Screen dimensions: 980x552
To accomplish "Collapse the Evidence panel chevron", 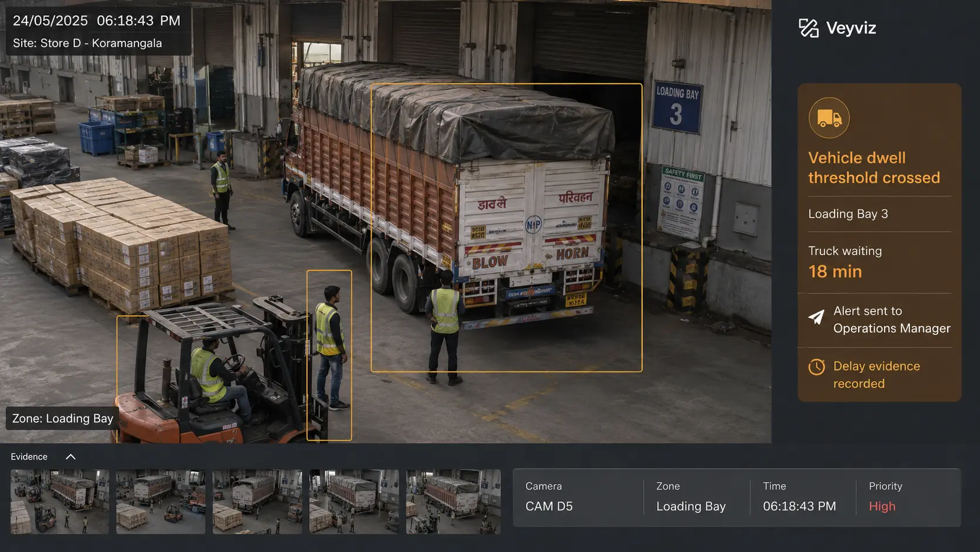I will [70, 457].
